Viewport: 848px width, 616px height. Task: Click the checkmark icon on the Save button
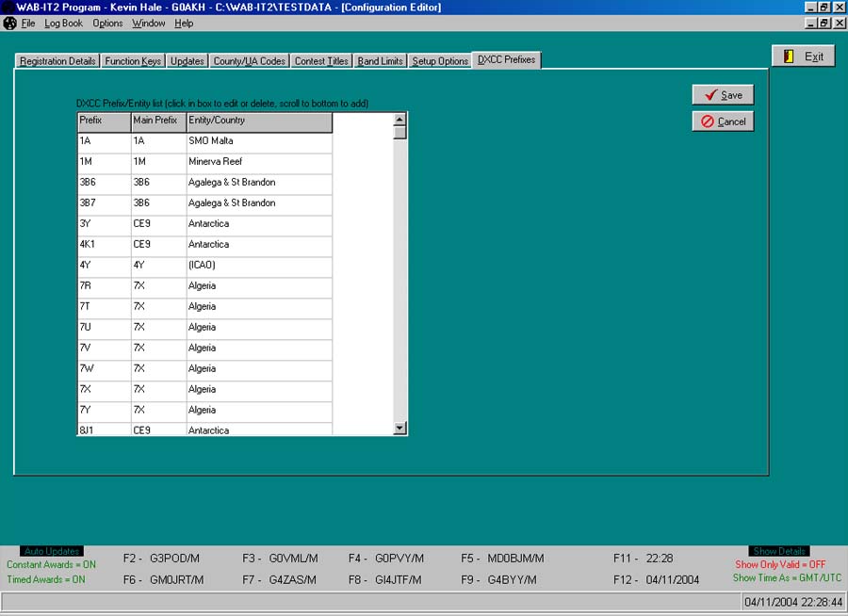[x=709, y=94]
